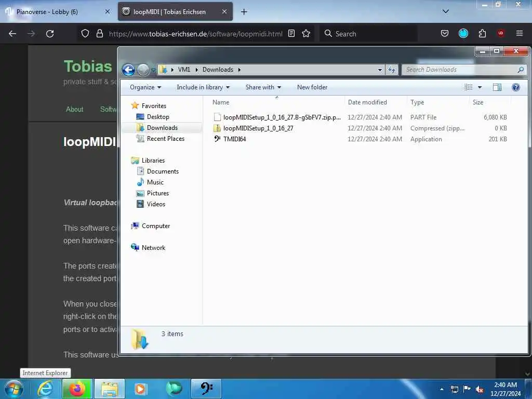
Task: Click New folder button
Action: pyautogui.click(x=312, y=87)
